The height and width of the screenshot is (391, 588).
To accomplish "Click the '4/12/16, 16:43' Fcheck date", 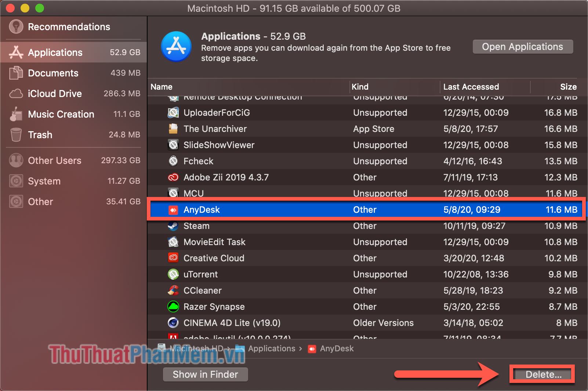I will click(x=473, y=161).
